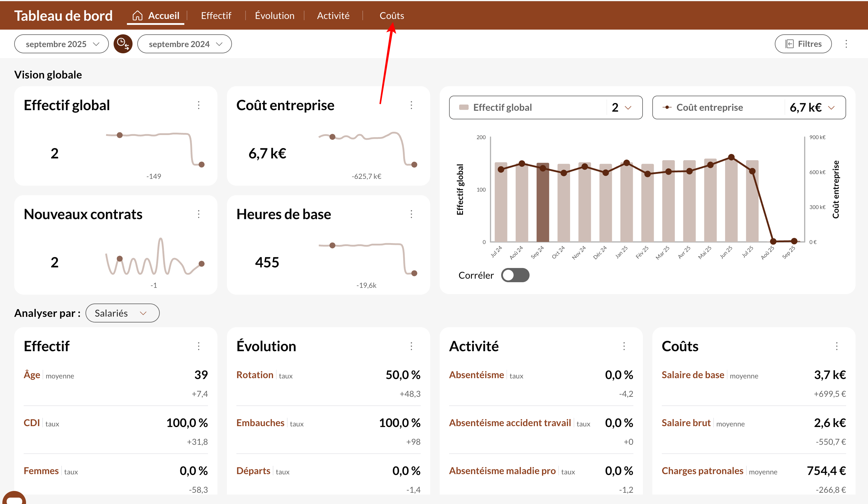Go to the Évolution tab

point(275,15)
